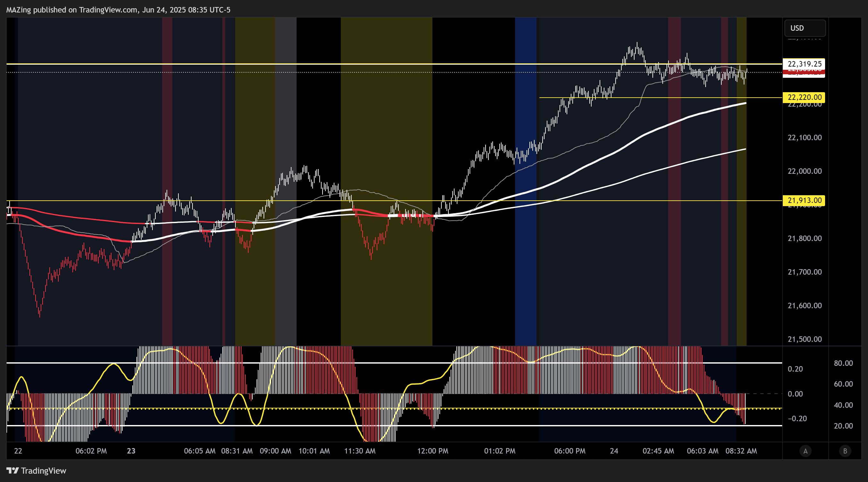Click the 12:00 PM time label
868x482 pixels.
coord(433,451)
